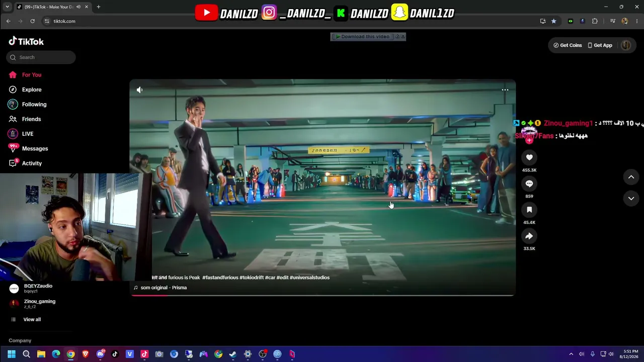The width and height of the screenshot is (644, 362).
Task: Open Messages in the sidebar
Action: pos(28,148)
